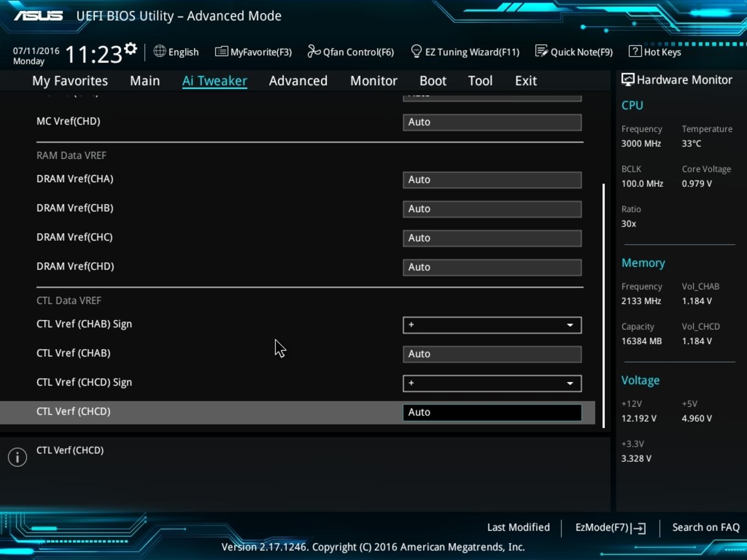This screenshot has width=747, height=560.
Task: Select the DRAM Vref(CHD) row label
Action: [75, 266]
